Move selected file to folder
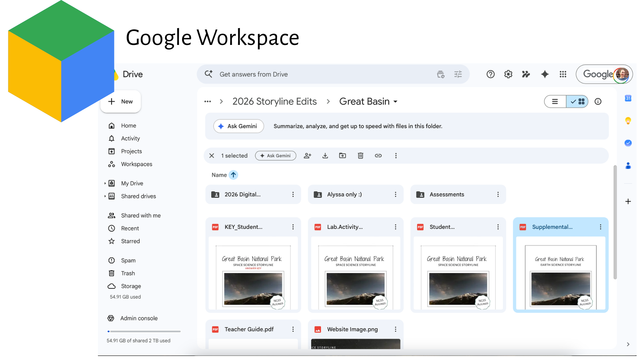The width and height of the screenshot is (644, 362). point(342,156)
